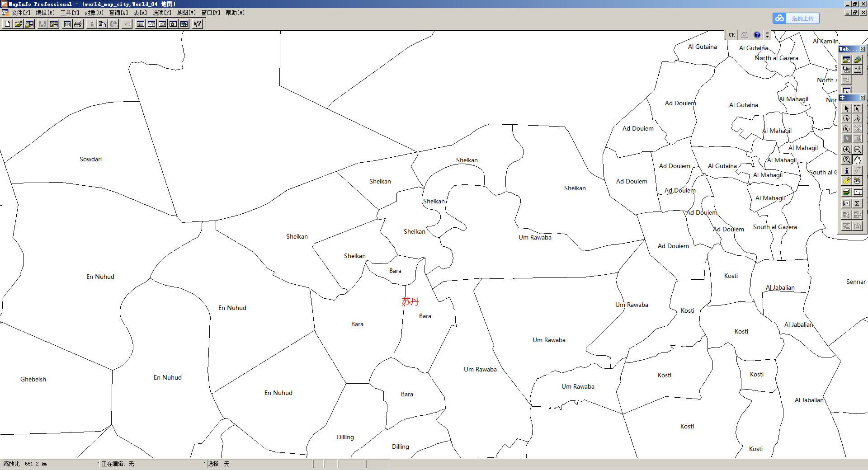This screenshot has width=868, height=470.
Task: Switch to the Grabber hand tool
Action: 858,160
